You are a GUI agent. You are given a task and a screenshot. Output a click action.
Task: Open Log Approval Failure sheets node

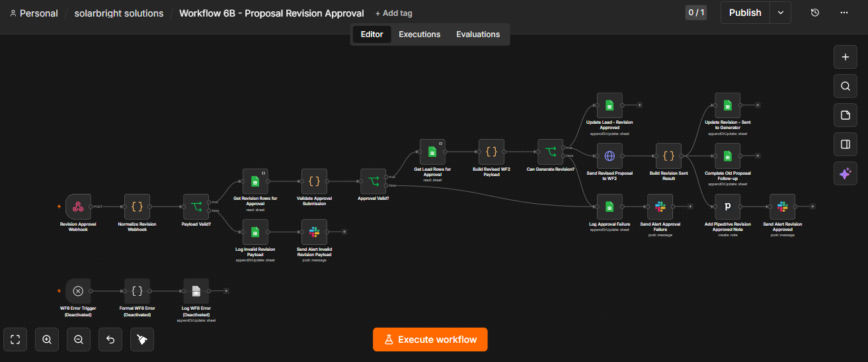[x=610, y=207]
